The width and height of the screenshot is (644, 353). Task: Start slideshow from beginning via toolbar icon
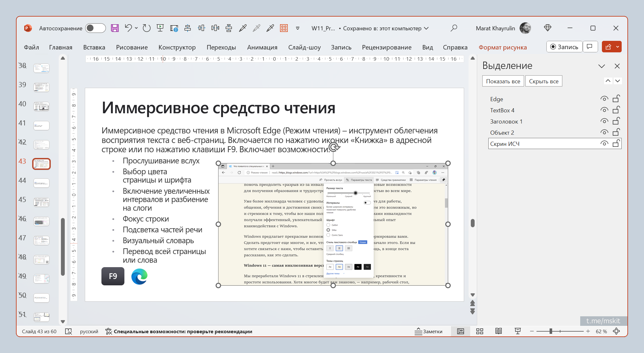160,28
